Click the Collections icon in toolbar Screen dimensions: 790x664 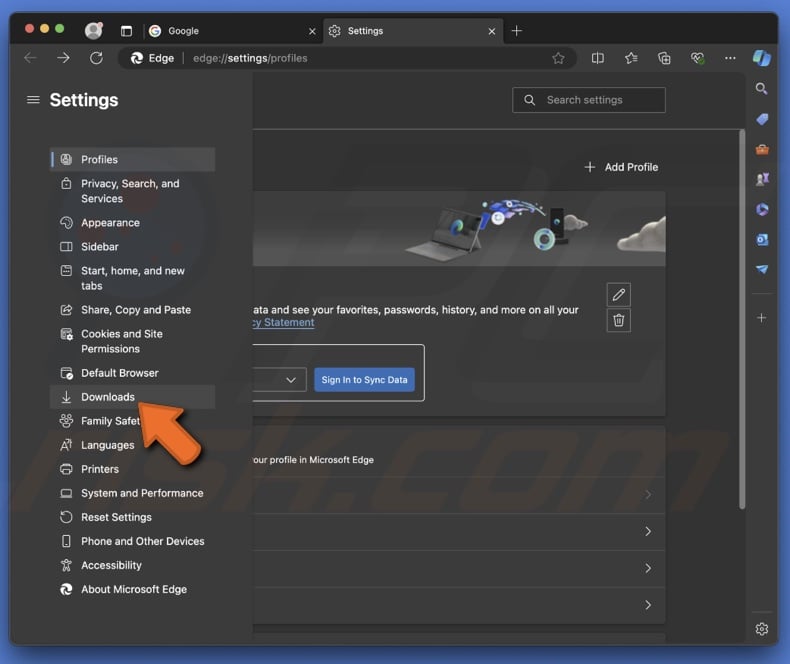pyautogui.click(x=664, y=58)
